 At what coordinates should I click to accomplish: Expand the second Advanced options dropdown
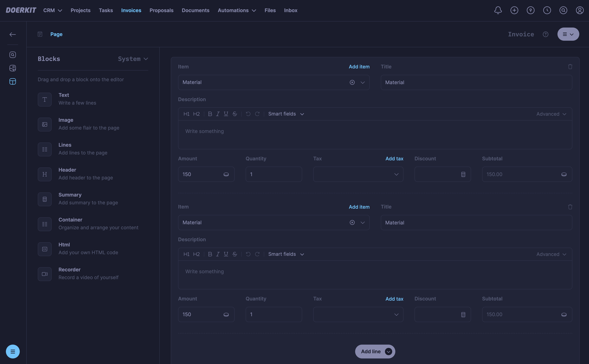coord(551,254)
